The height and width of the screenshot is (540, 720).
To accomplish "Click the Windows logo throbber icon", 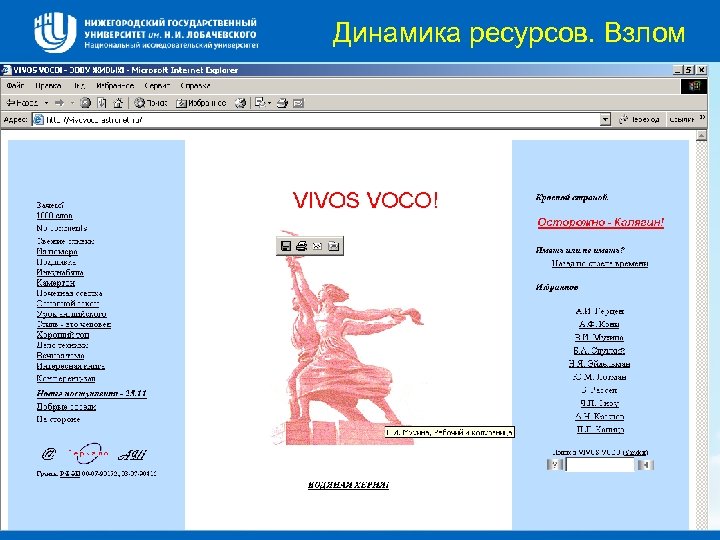I will click(693, 86).
